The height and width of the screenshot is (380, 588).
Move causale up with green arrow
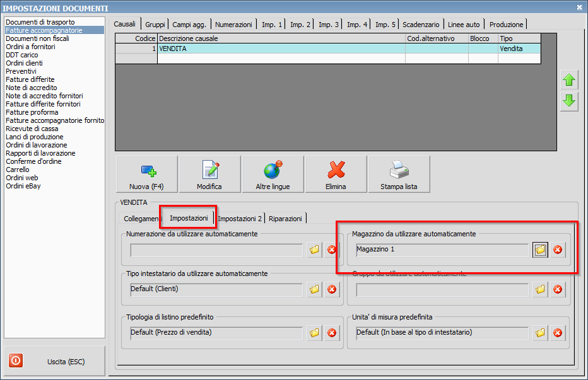[x=569, y=80]
